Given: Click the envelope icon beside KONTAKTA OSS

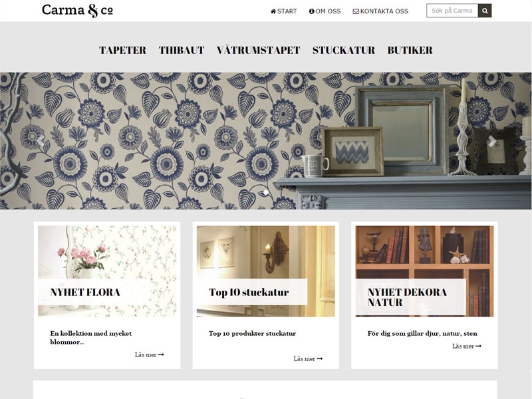Looking at the screenshot, I should [x=356, y=11].
